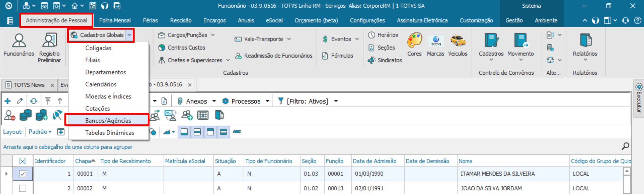Open Registro Preliminar icon

[49, 48]
